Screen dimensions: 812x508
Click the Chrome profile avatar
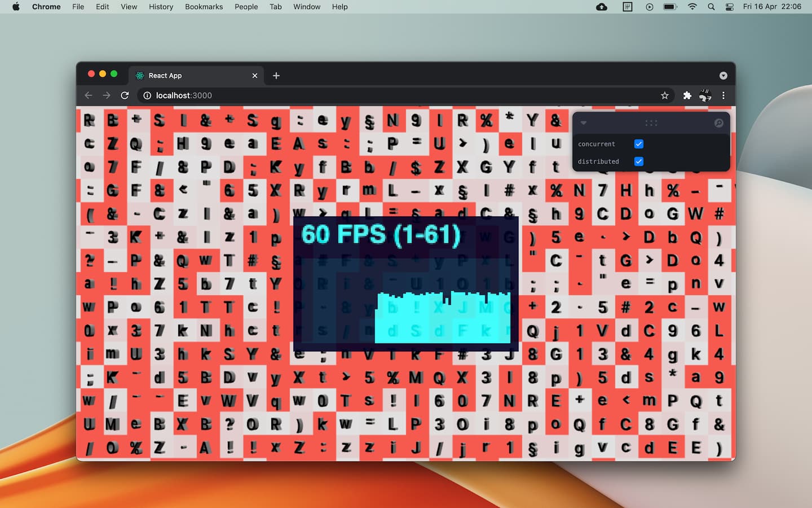(x=705, y=95)
